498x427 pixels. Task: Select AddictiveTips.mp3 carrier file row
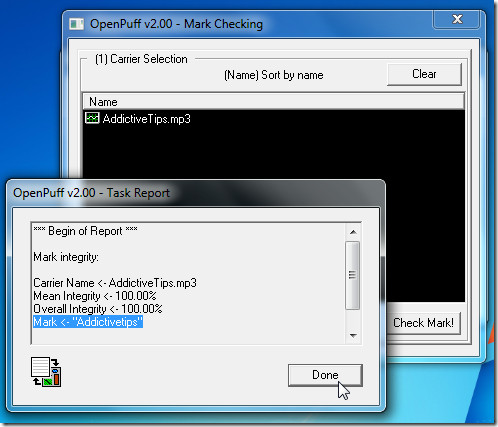[x=273, y=119]
